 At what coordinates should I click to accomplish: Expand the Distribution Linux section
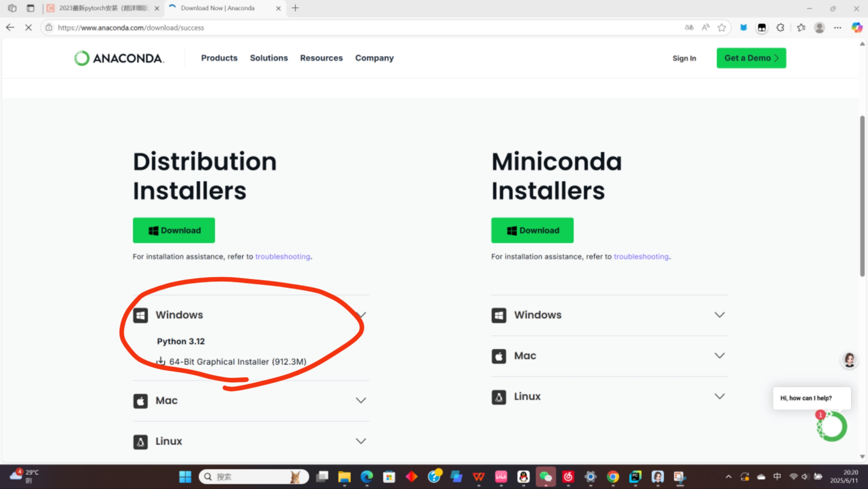(x=251, y=441)
